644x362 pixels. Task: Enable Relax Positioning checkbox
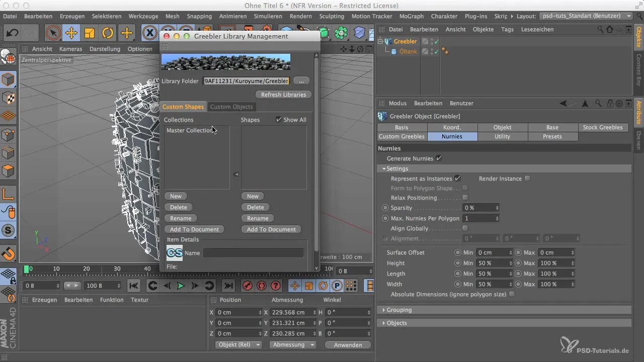(465, 198)
